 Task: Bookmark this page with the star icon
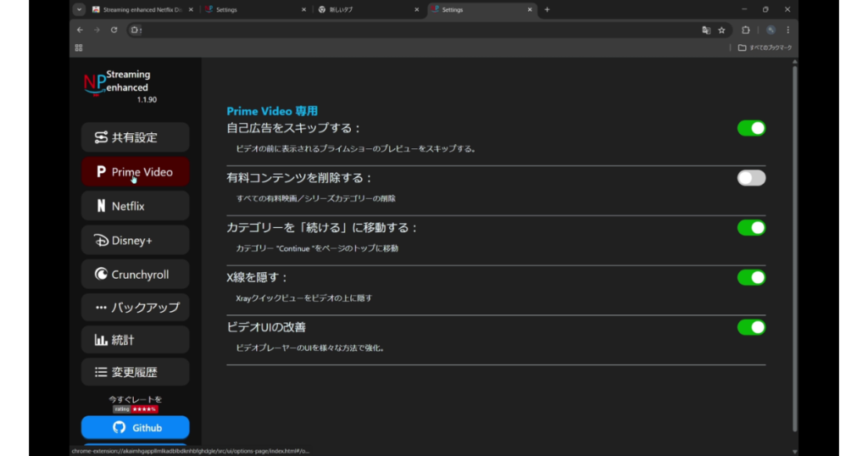[721, 30]
